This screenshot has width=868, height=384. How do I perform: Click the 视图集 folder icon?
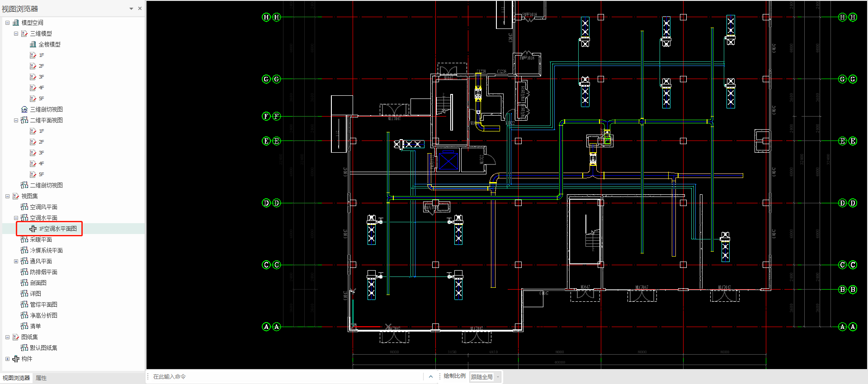pyautogui.click(x=16, y=196)
